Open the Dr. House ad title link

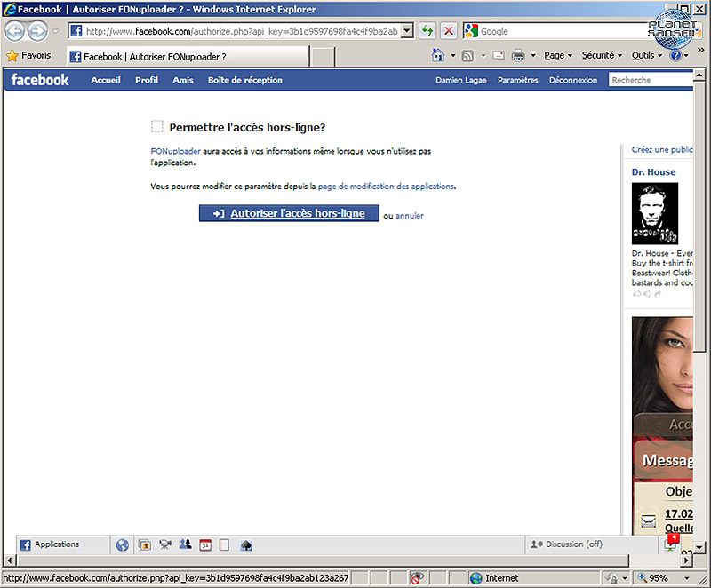point(653,172)
